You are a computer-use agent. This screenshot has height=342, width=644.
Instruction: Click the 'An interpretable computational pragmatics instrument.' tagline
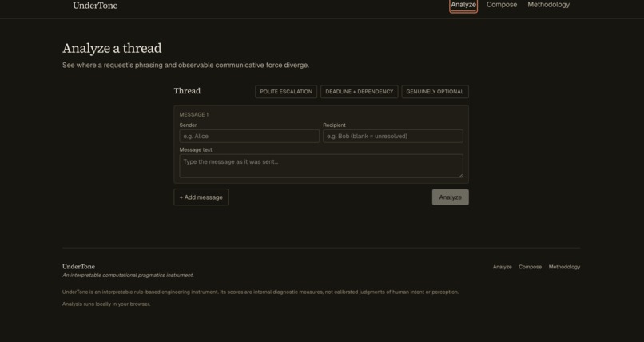128,275
